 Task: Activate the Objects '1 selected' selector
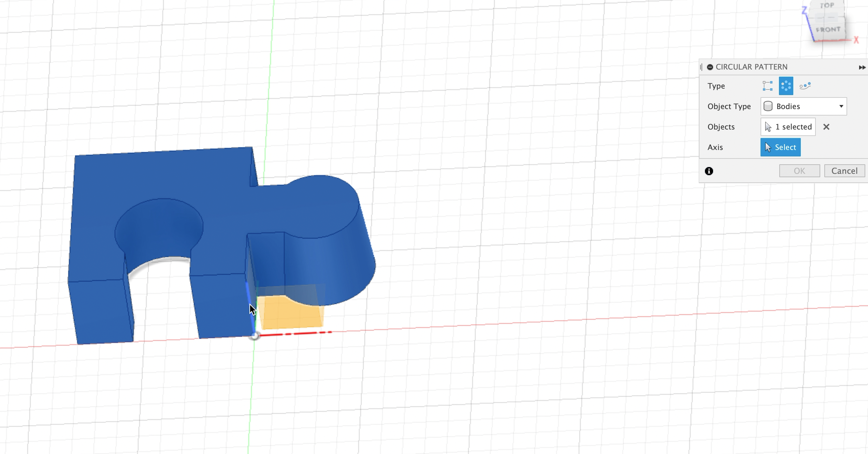pyautogui.click(x=788, y=127)
